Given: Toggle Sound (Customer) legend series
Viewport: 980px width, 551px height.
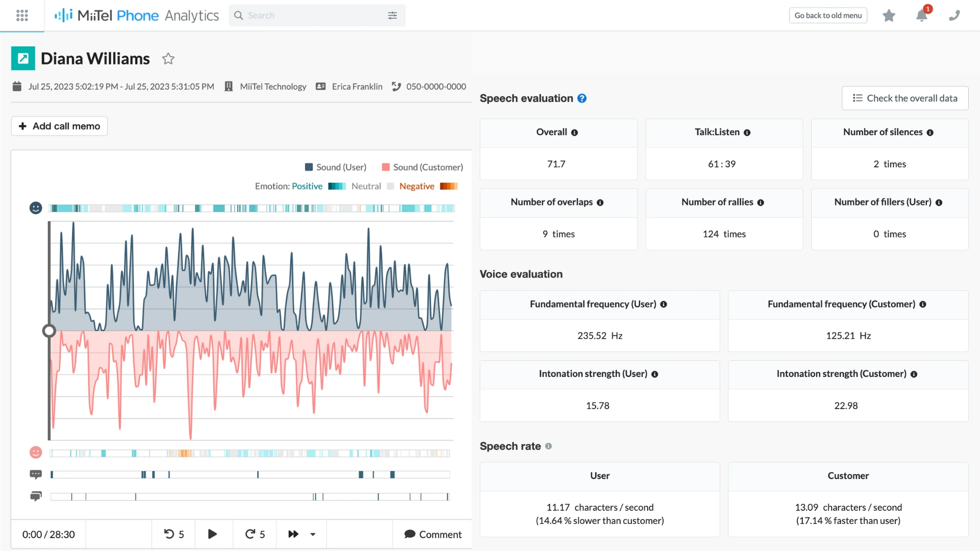Looking at the screenshot, I should point(423,167).
